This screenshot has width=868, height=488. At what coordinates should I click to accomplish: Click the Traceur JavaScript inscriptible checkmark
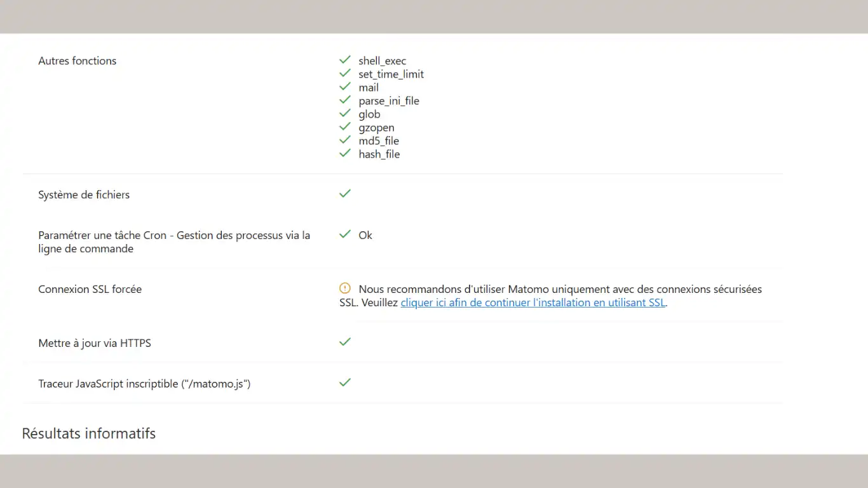tap(345, 383)
